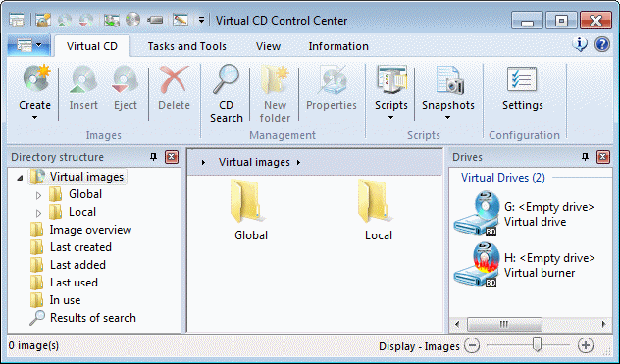Click the pencil editor icon in quick access toolbar

pos(181,20)
